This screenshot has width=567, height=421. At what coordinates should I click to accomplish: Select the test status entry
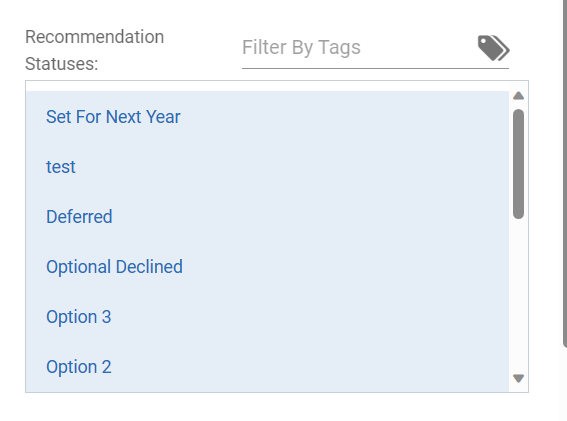267,167
